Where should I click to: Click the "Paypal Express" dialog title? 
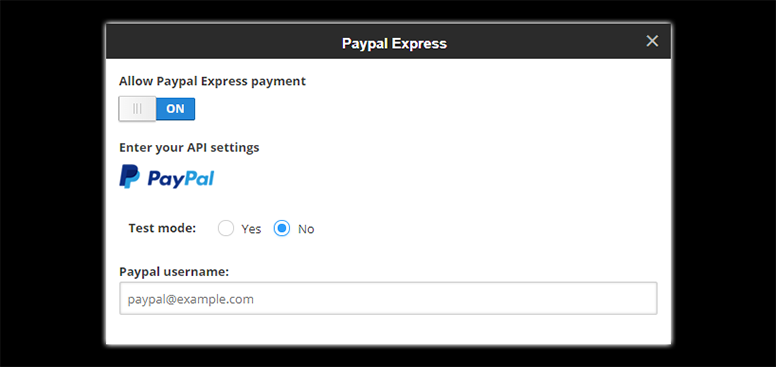pyautogui.click(x=394, y=44)
